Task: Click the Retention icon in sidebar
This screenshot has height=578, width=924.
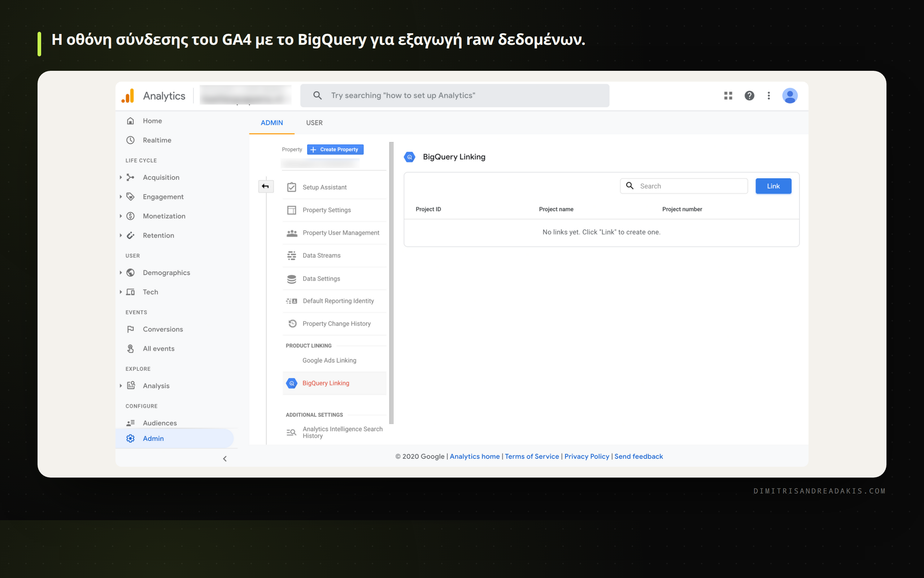Action: pyautogui.click(x=131, y=236)
